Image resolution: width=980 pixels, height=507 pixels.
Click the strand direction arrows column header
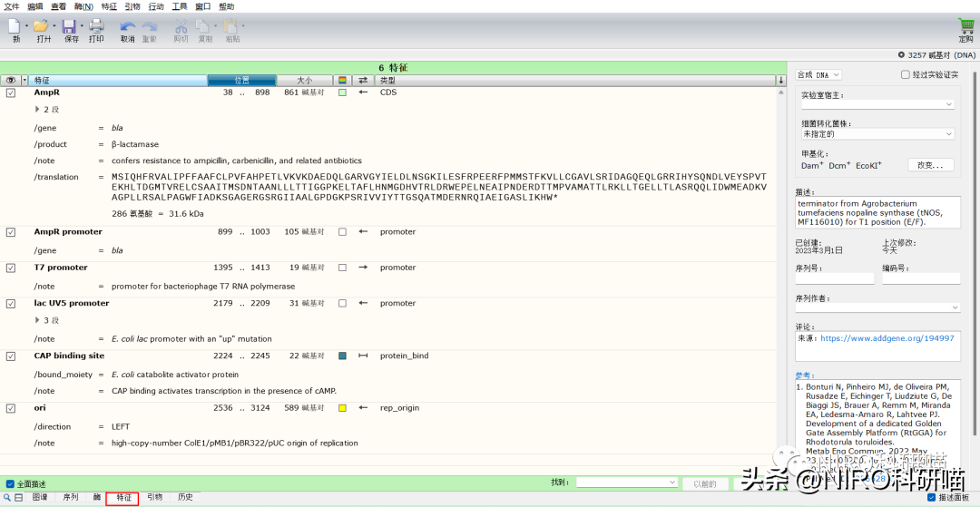tap(363, 81)
